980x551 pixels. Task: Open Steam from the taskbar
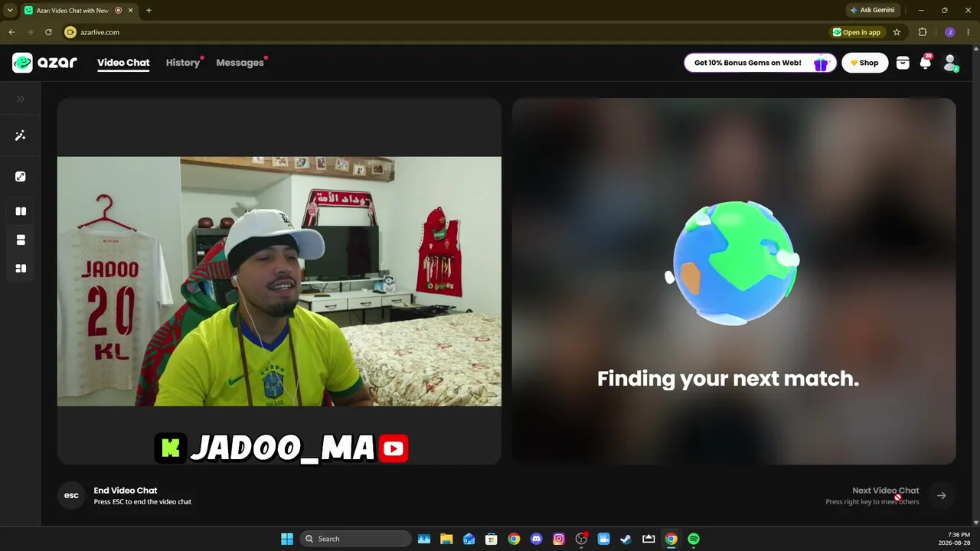tap(626, 539)
